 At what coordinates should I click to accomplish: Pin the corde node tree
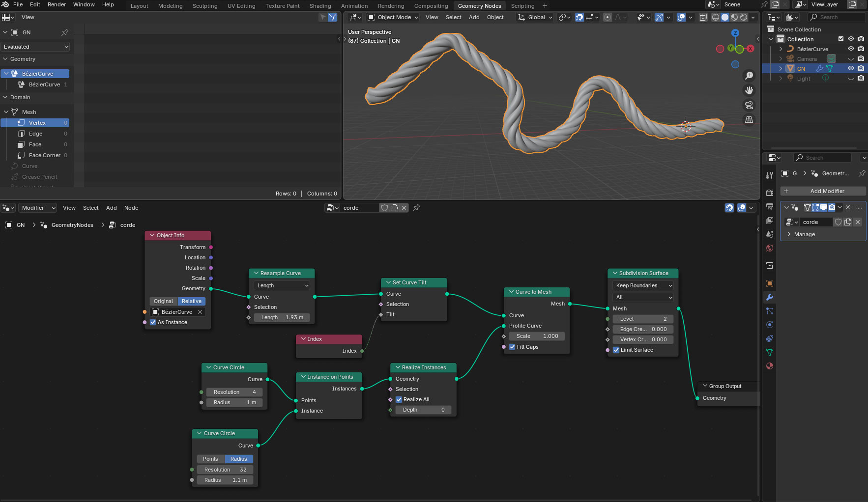tap(416, 208)
